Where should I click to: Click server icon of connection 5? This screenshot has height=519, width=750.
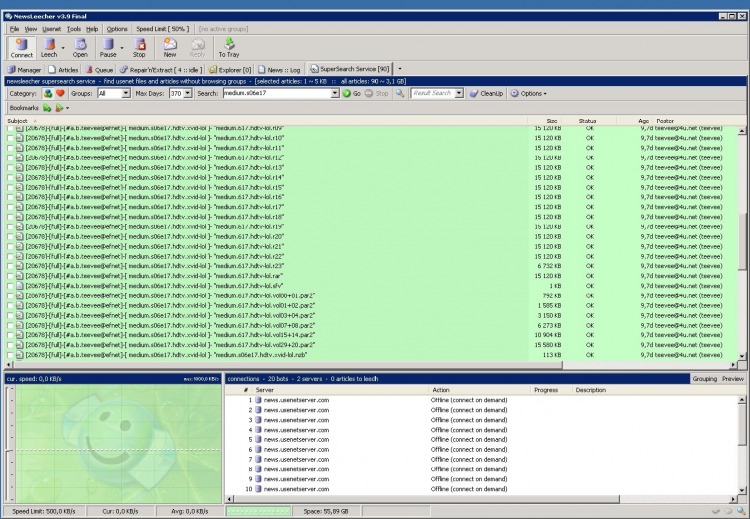click(258, 440)
